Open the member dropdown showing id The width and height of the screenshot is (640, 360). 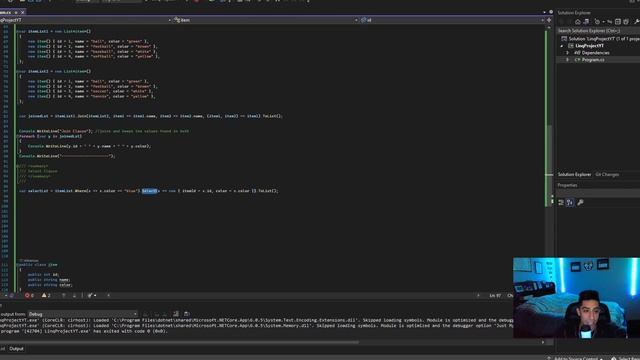(x=452, y=20)
